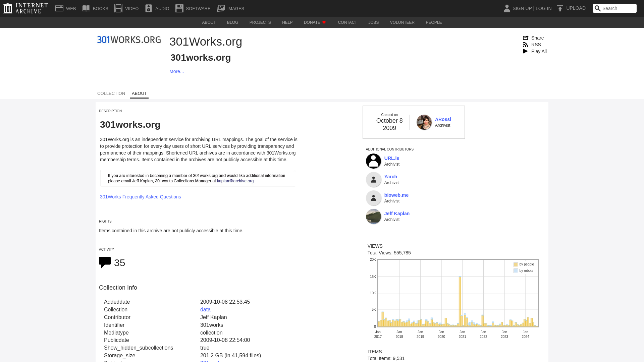Open the Audio speaker icon
644x362 pixels.
[149, 8]
